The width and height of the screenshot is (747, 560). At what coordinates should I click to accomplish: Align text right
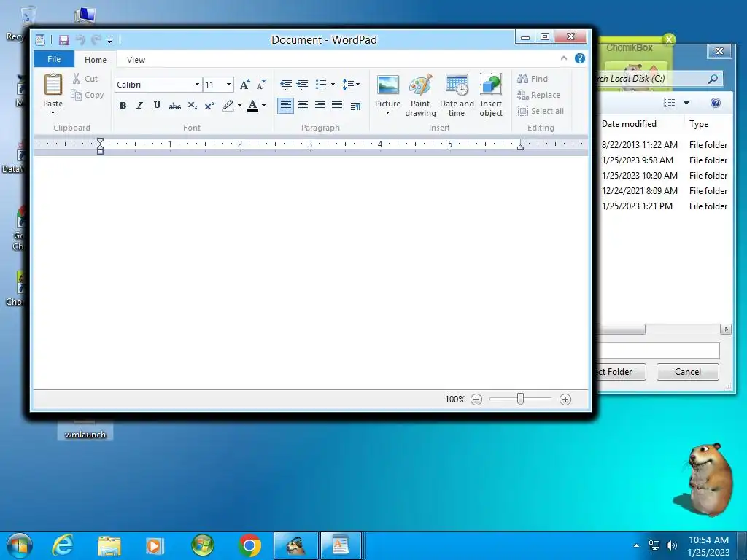click(x=320, y=106)
